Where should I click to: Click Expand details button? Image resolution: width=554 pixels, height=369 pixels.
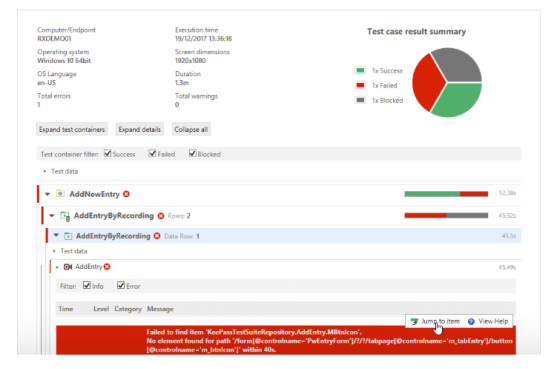pyautogui.click(x=140, y=129)
